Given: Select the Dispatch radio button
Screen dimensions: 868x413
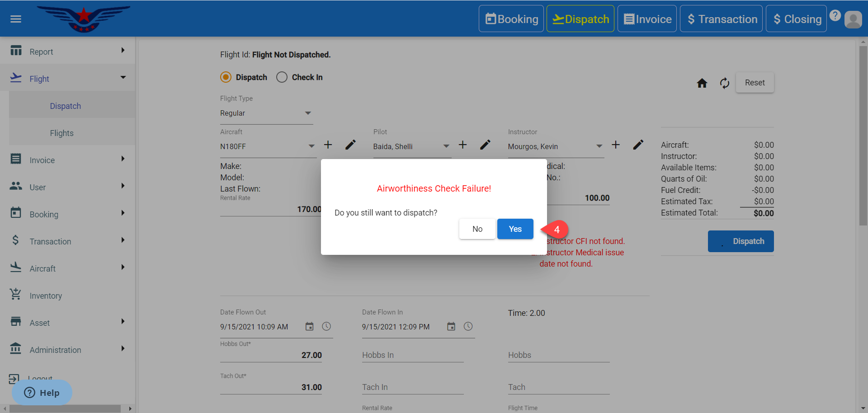Looking at the screenshot, I should point(226,77).
